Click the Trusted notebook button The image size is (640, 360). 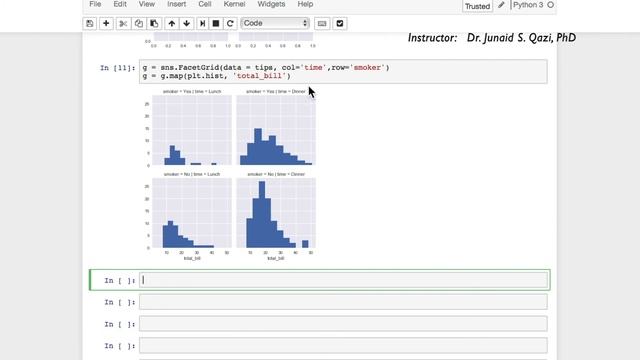click(x=477, y=6)
